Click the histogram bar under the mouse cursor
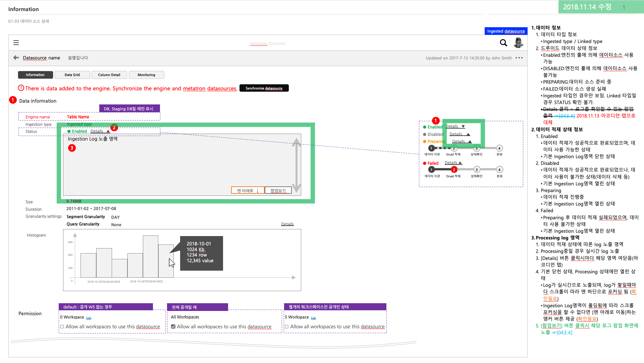644x363 pixels. coord(166,261)
